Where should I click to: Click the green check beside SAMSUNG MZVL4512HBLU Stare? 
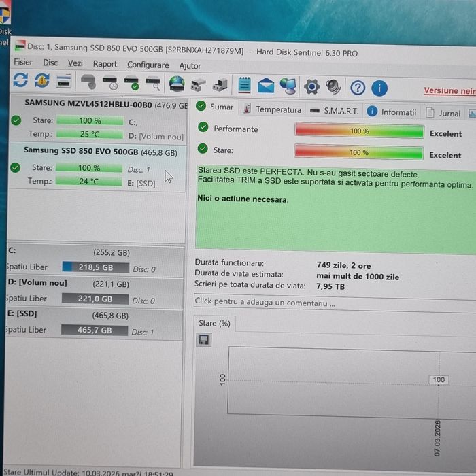point(16,120)
